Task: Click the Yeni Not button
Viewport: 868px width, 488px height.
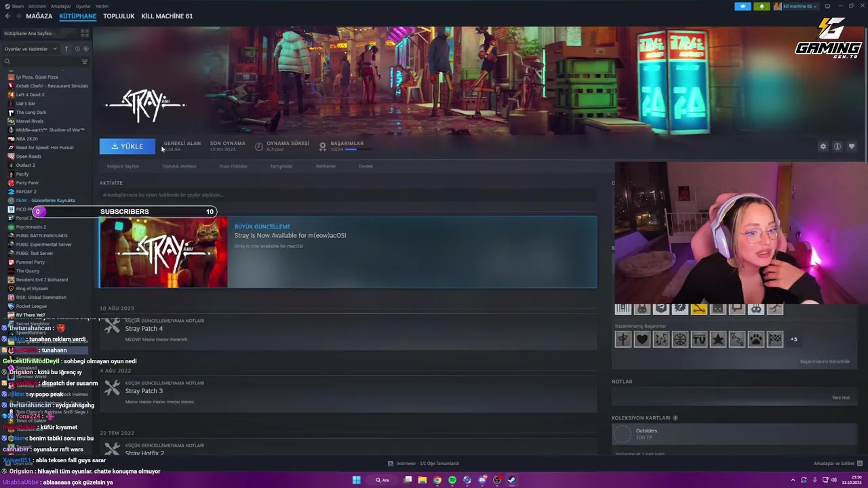Action: (x=841, y=398)
